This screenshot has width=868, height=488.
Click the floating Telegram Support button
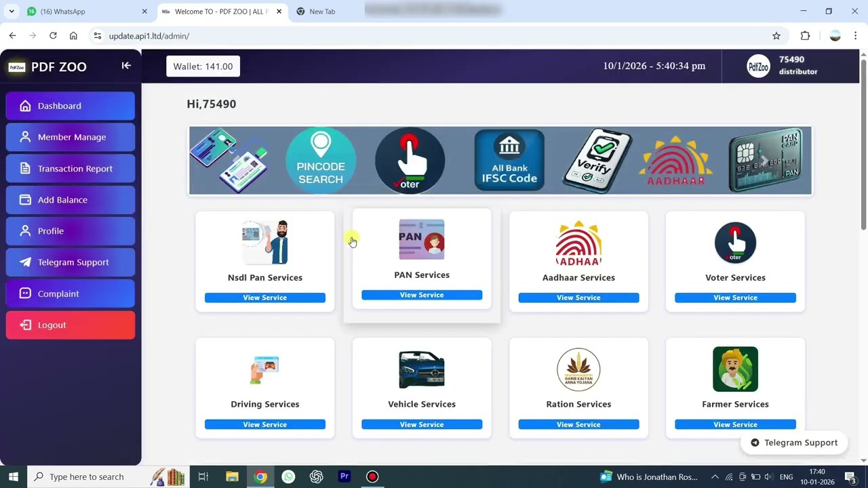click(794, 443)
